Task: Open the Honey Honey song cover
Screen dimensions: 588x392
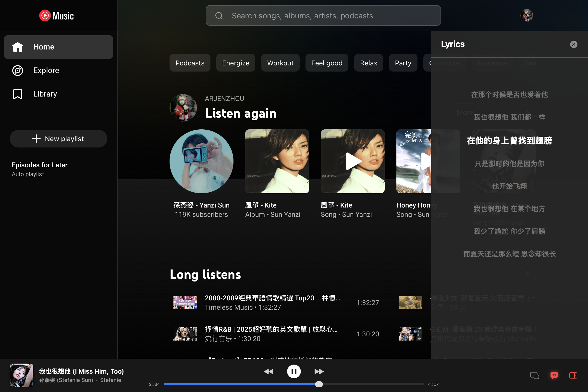Action: coord(414,161)
